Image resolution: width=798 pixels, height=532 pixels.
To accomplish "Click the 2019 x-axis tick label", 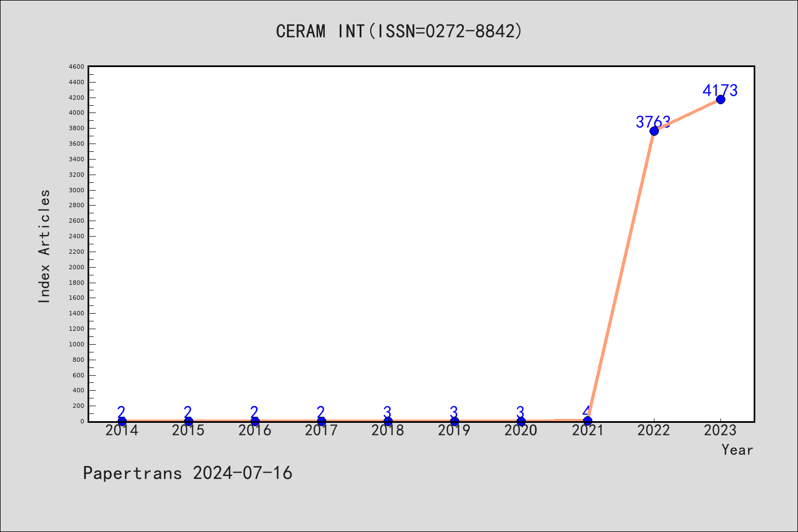I will 454,430.
